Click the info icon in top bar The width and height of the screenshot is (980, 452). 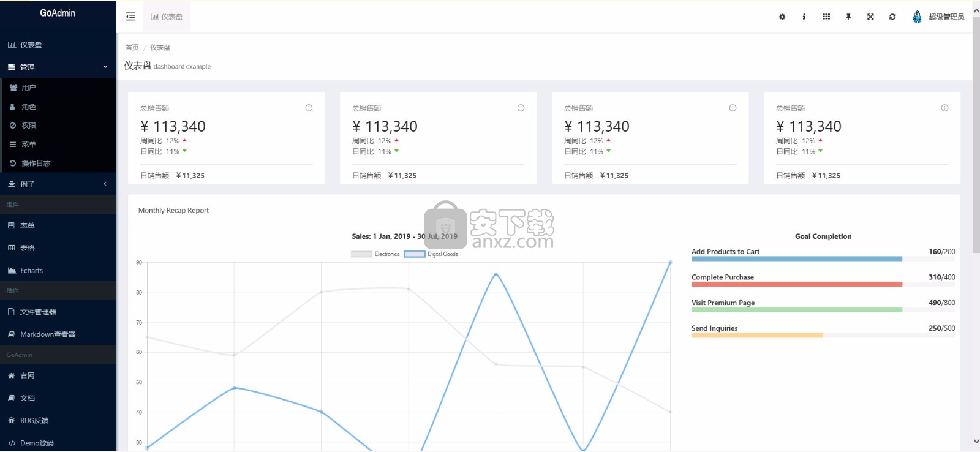pyautogui.click(x=804, y=17)
